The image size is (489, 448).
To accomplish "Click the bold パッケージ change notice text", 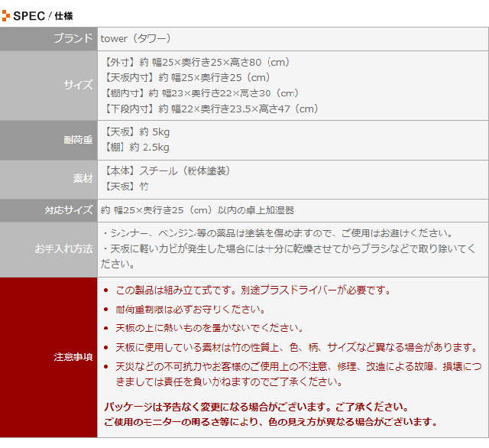I will 256,407.
